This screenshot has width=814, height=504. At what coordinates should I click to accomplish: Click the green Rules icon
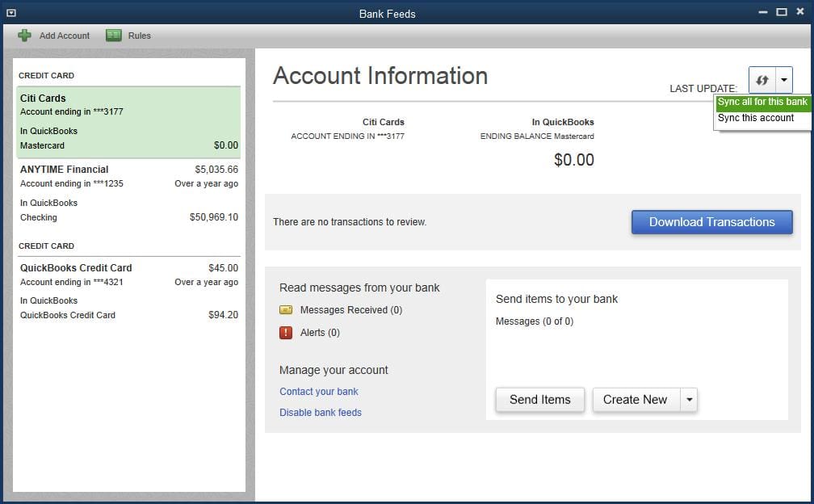[x=114, y=36]
